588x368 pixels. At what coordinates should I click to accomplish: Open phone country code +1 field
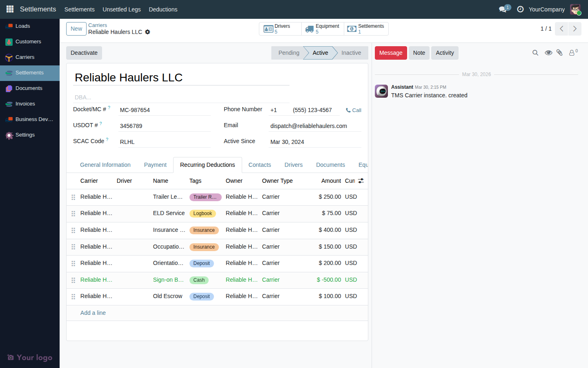280,110
